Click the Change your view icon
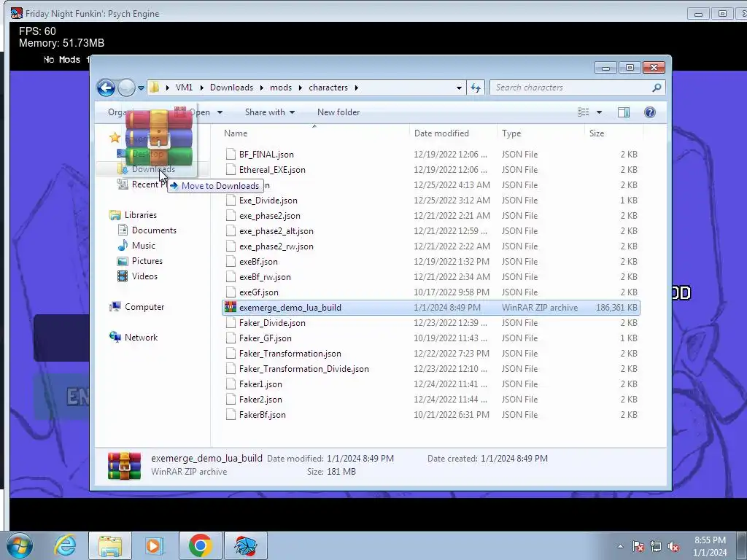Screen dimensions: 747x560 tap(583, 112)
